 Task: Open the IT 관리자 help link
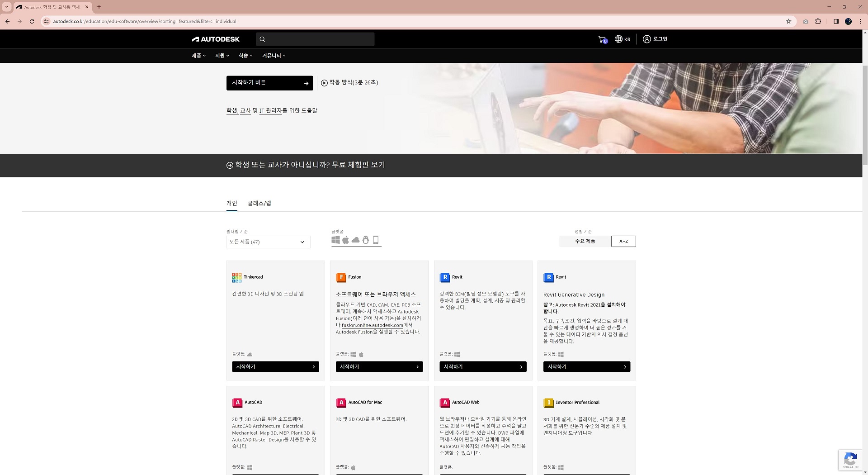coord(270,111)
